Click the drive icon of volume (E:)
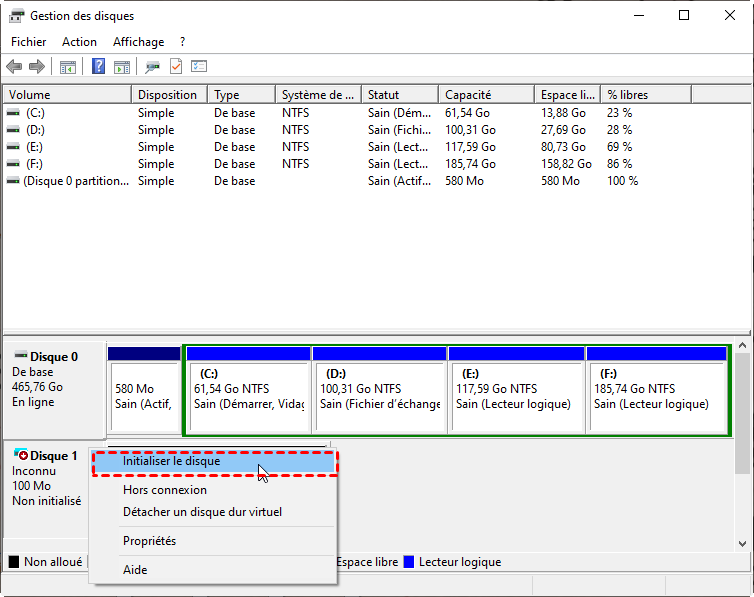This screenshot has width=754, height=597. pyautogui.click(x=13, y=147)
